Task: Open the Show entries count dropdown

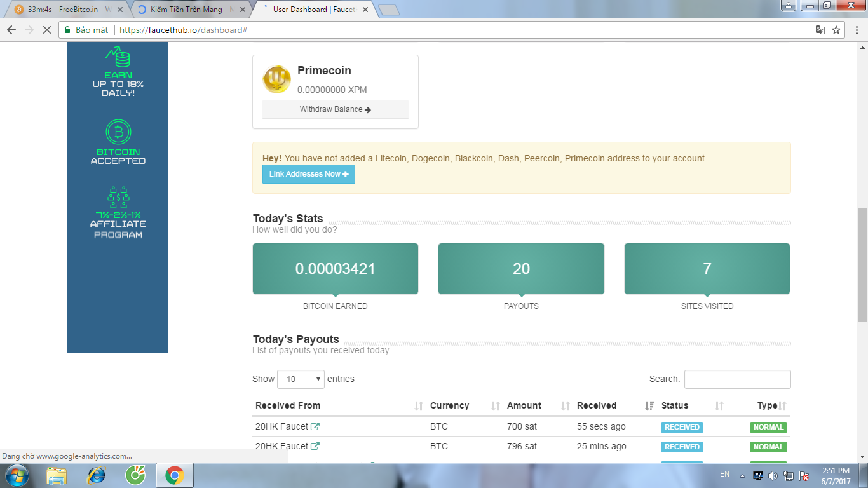Action: 301,379
